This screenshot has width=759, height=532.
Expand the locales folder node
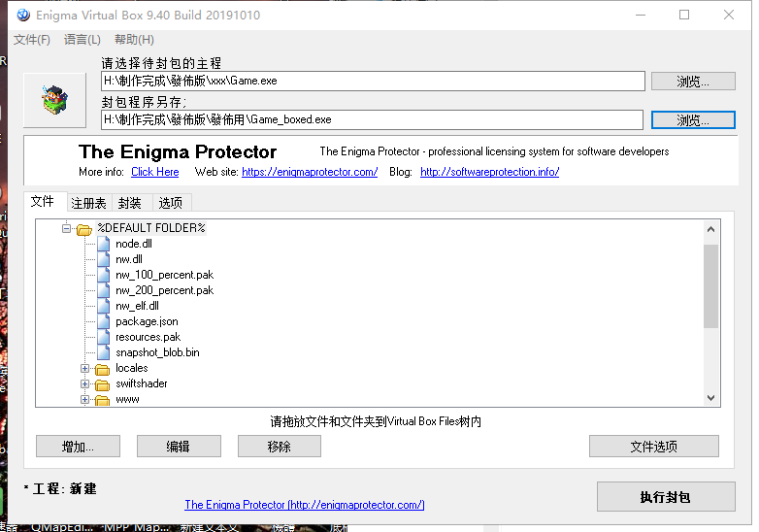coord(84,368)
